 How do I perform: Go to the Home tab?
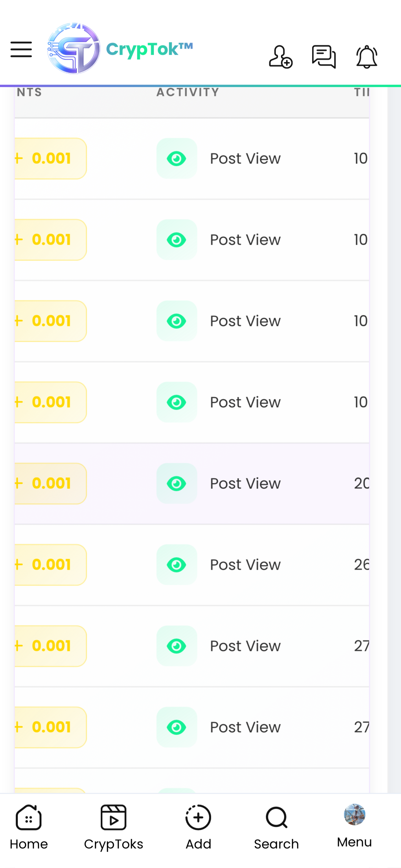click(x=29, y=827)
